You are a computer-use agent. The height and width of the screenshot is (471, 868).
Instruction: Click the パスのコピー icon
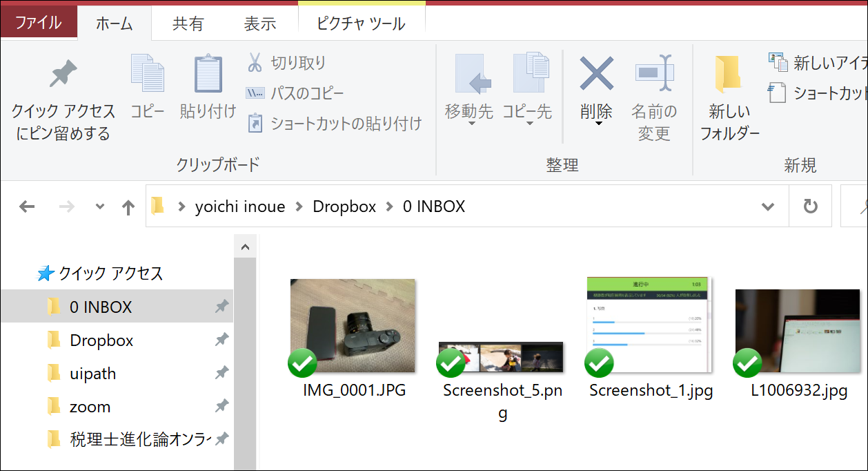(x=255, y=93)
